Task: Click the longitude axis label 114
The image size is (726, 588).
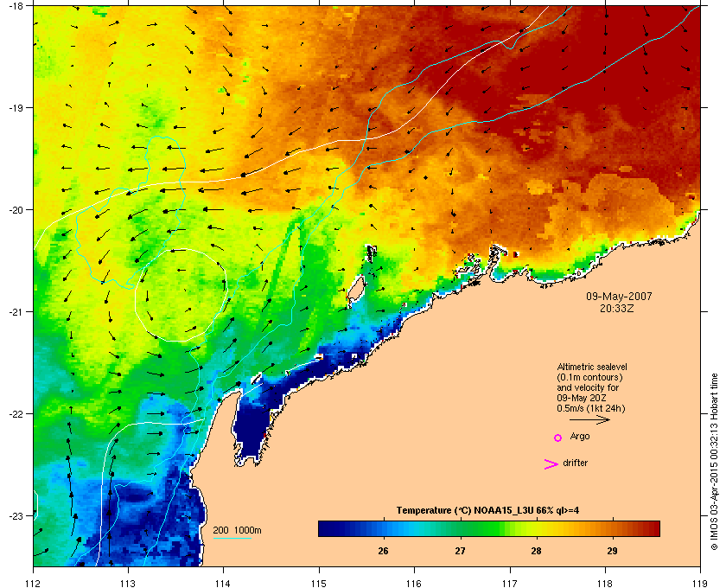Action: pyautogui.click(x=223, y=583)
